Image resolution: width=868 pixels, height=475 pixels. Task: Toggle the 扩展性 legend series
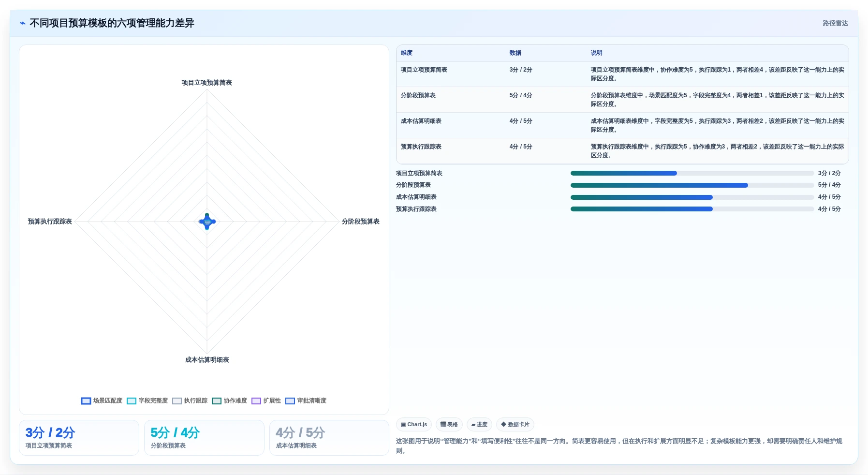coord(266,401)
